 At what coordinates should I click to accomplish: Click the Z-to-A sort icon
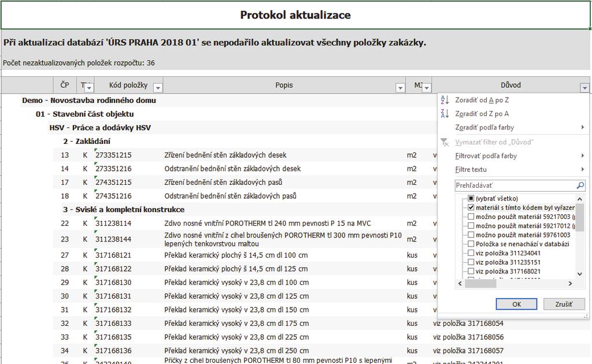pyautogui.click(x=445, y=114)
